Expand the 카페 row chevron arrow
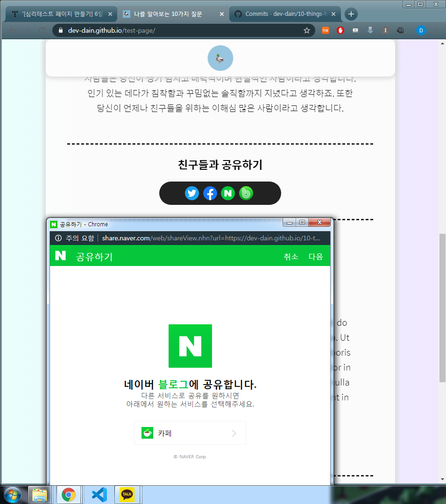 234,433
